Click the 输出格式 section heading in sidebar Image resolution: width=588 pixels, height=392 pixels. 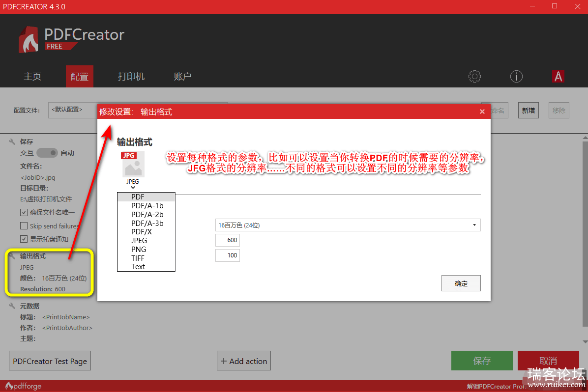(33, 256)
